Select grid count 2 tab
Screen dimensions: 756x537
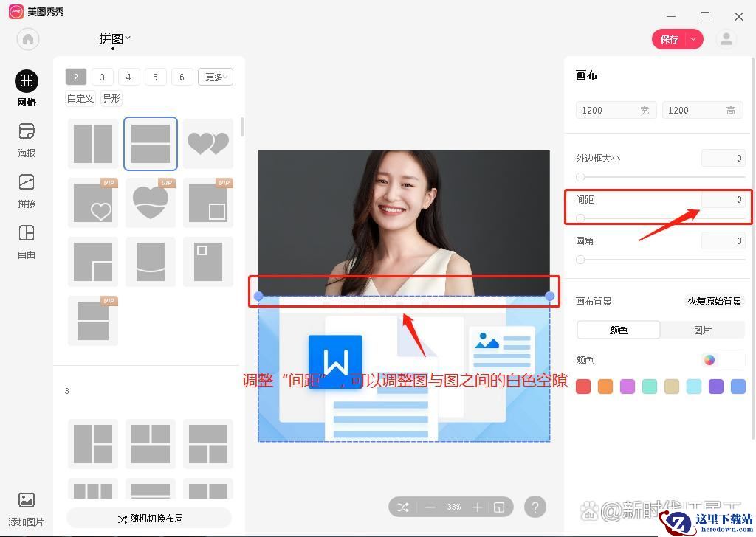[76, 77]
